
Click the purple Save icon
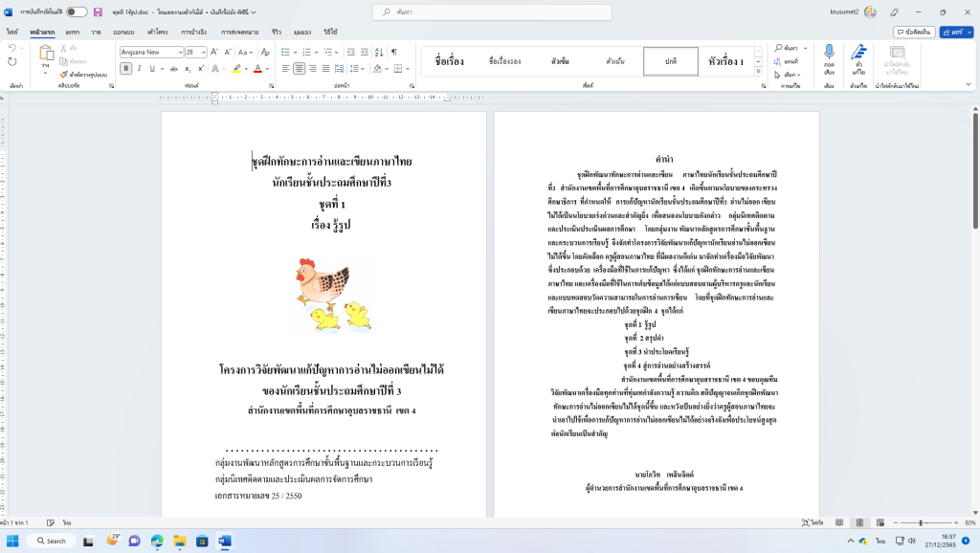(x=98, y=11)
